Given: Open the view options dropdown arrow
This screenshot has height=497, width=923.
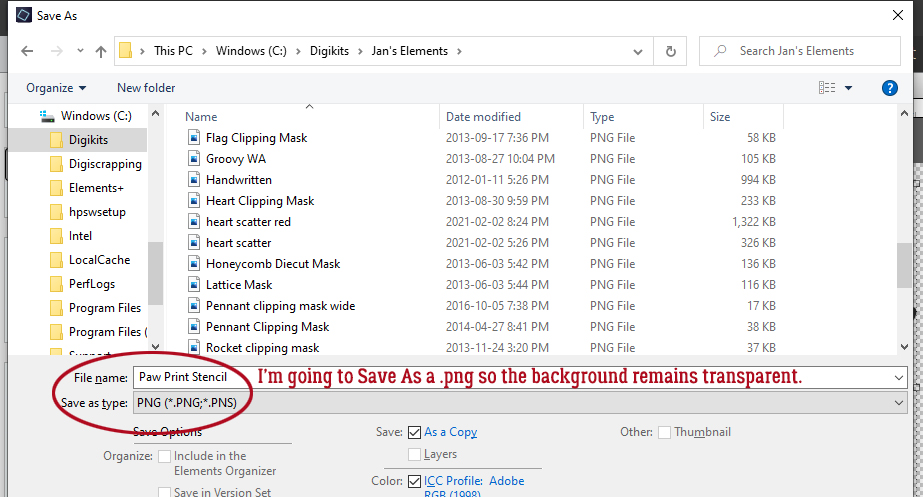Looking at the screenshot, I should coord(848,88).
